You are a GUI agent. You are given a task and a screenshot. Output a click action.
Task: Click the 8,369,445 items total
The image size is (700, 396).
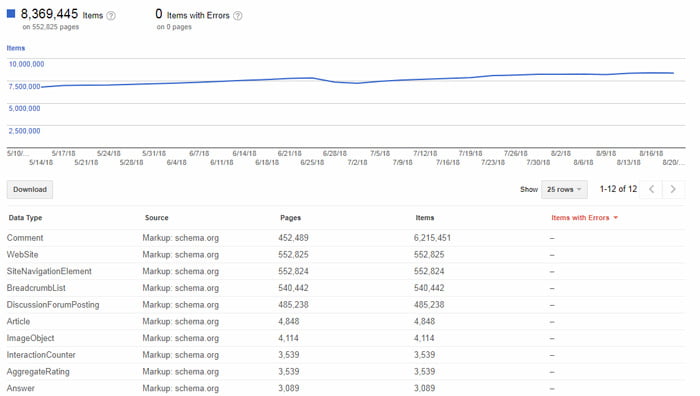49,14
